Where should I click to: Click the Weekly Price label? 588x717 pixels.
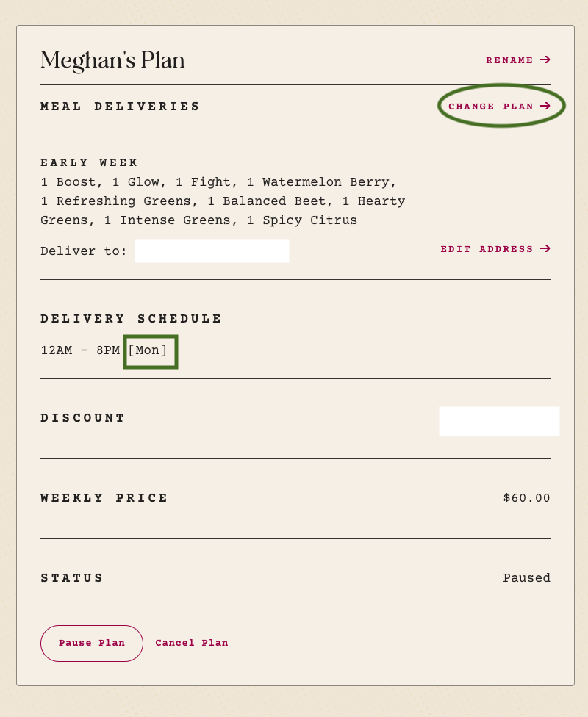pos(104,498)
